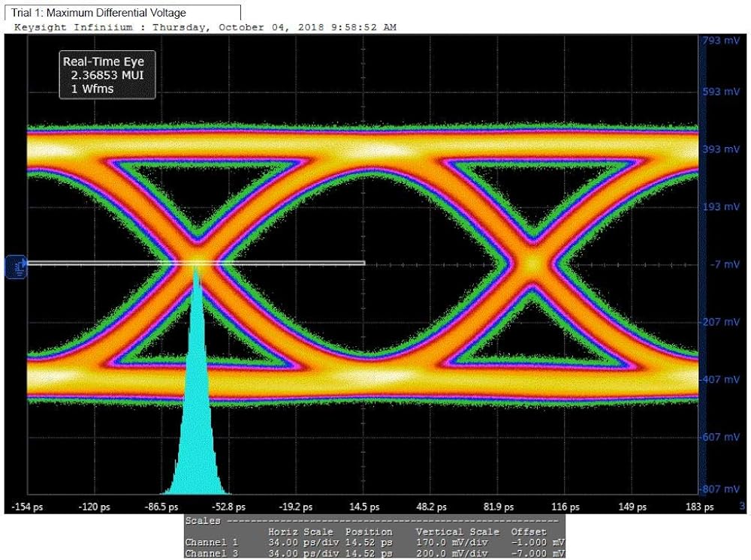Click the right eye crossing point
The width and height of the screenshot is (751, 560).
click(532, 263)
